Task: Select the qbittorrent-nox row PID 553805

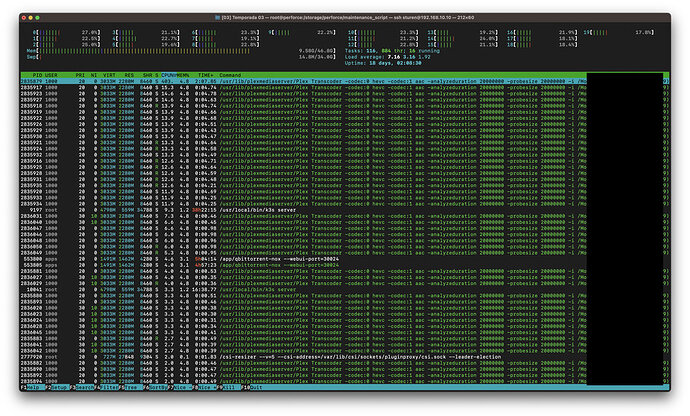Action: pos(345,265)
